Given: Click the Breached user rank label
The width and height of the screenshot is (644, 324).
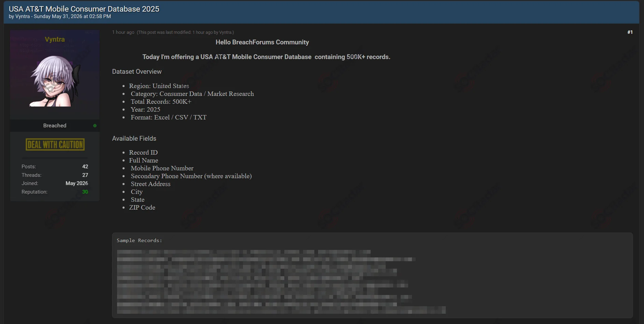Looking at the screenshot, I should [x=55, y=126].
